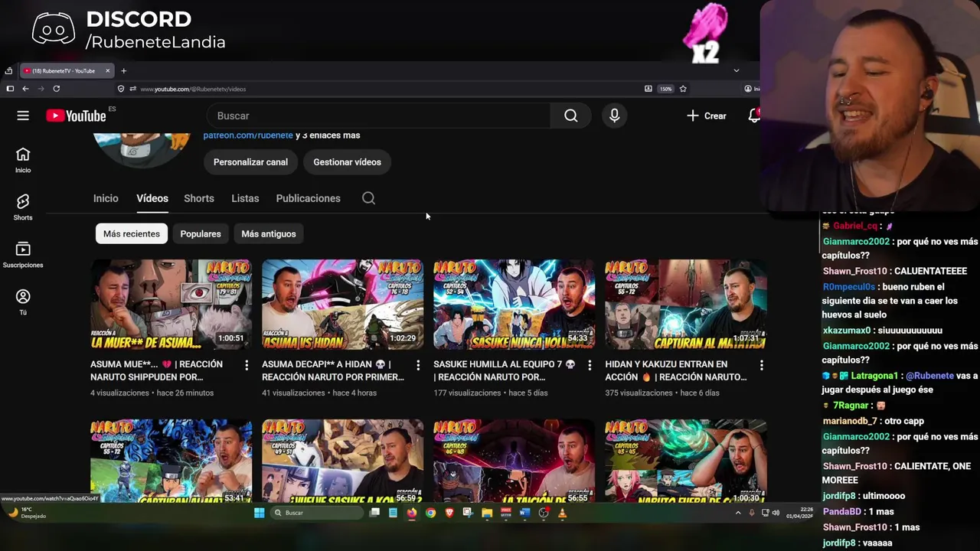Screen dimensions: 980x551
Task: Go to the YouTube logo home link
Action: coord(76,116)
